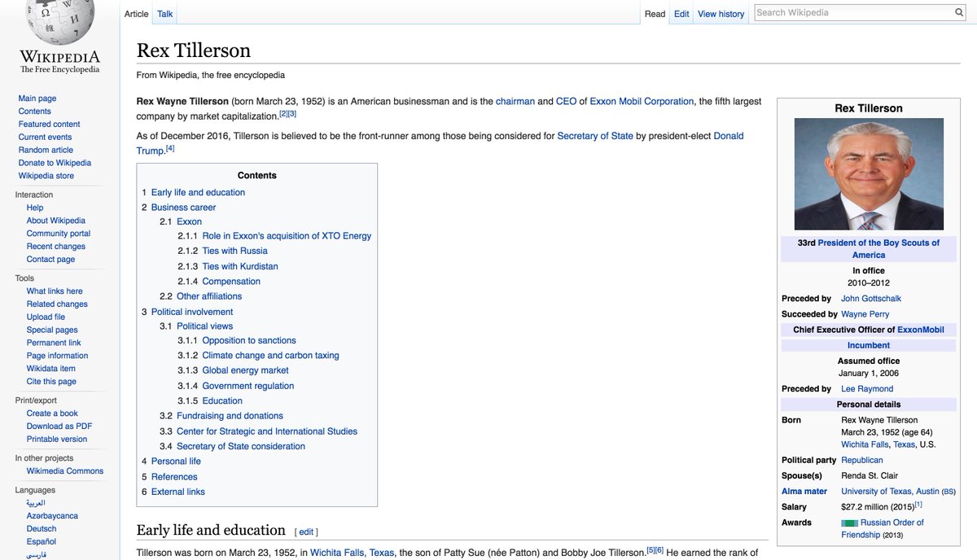
Task: Open the Upload file link
Action: (x=46, y=317)
